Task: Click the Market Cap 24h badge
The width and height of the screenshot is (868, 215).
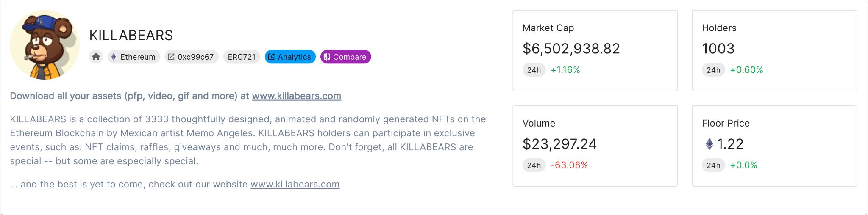Action: pyautogui.click(x=534, y=70)
